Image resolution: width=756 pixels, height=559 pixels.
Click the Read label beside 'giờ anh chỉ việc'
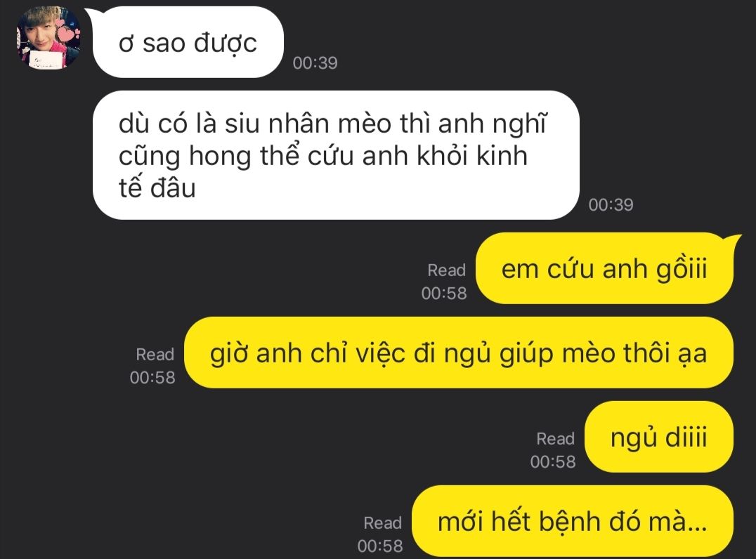coord(155,354)
